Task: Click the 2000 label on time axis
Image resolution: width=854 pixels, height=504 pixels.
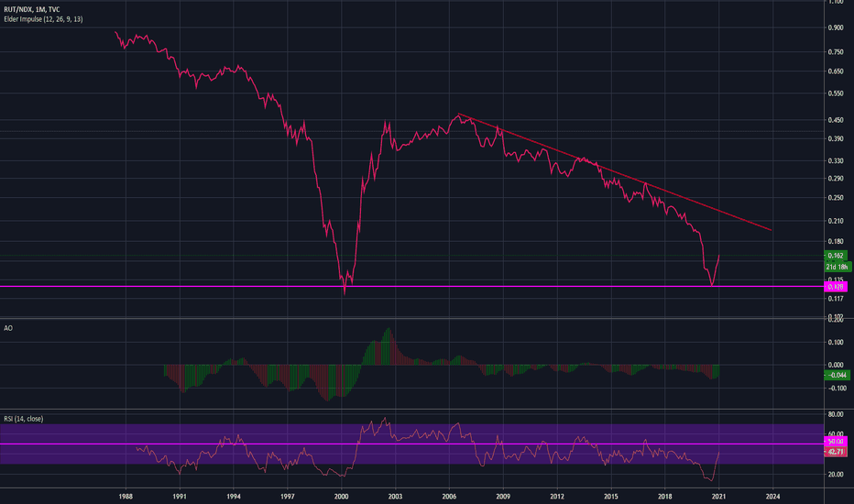Action: tap(342, 497)
